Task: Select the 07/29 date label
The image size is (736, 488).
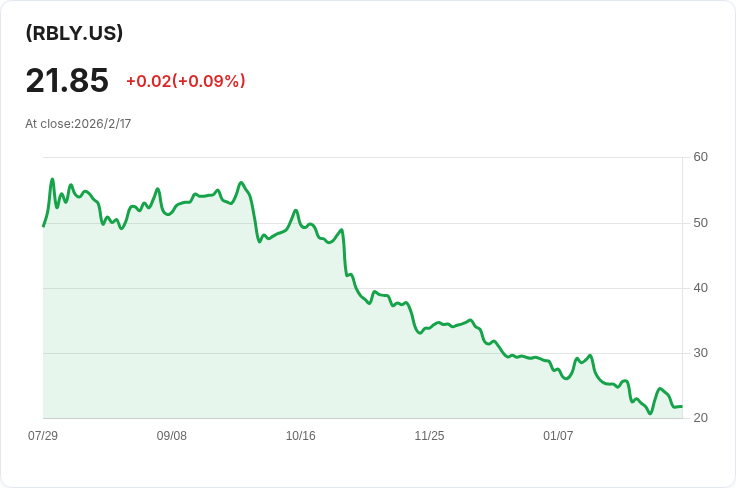Action: coord(43,436)
